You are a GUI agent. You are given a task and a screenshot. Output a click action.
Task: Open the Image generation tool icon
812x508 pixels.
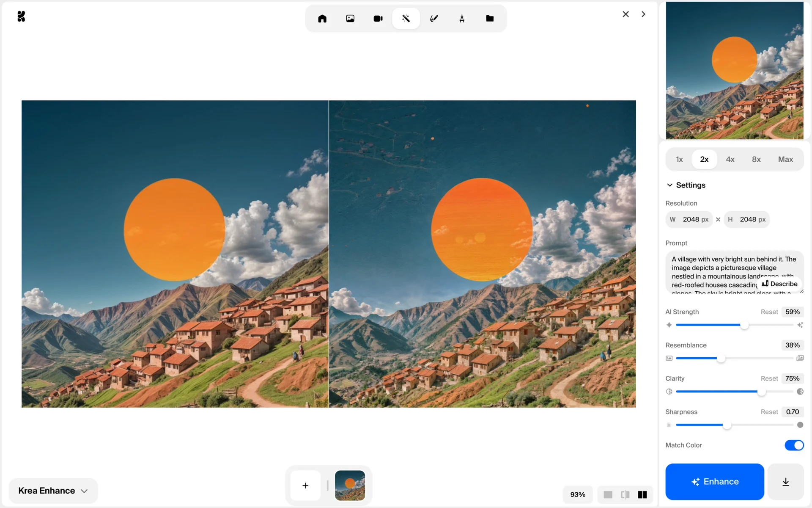coord(350,19)
